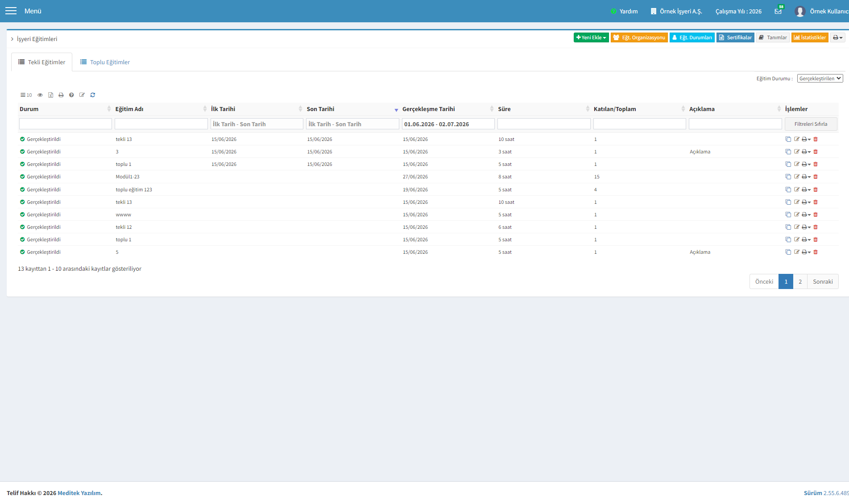849x504 pixels.
Task: Click the Gerçekleşme Tarihi filter 01.06.2026 - 02.07.2026
Action: coord(448,124)
